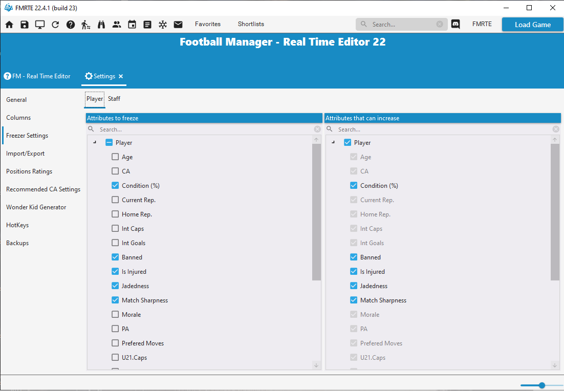The width and height of the screenshot is (564, 392).
Task: Click the Refresh circular arrow icon
Action: (x=55, y=25)
